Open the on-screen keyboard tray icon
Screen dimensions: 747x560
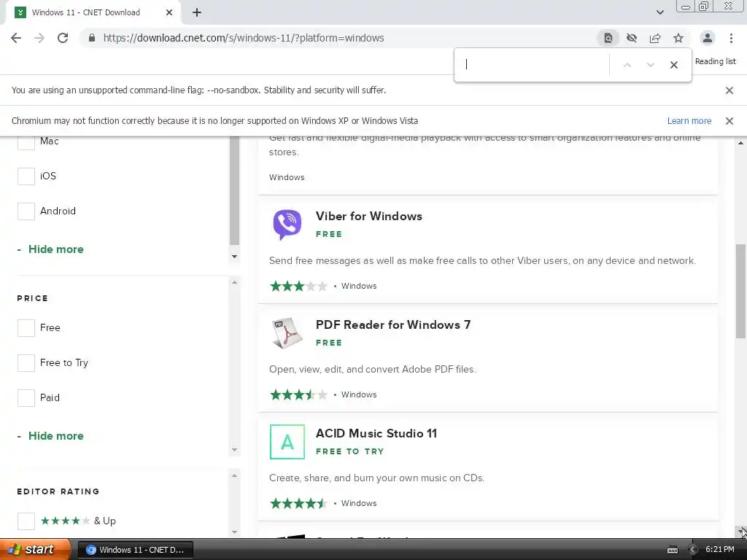[x=672, y=550]
